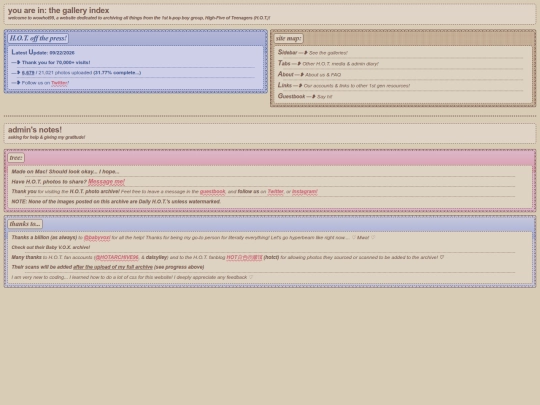Open the HOT fanblog link before '(hotcl)'
This screenshot has height=405, width=540.
pyautogui.click(x=244, y=257)
